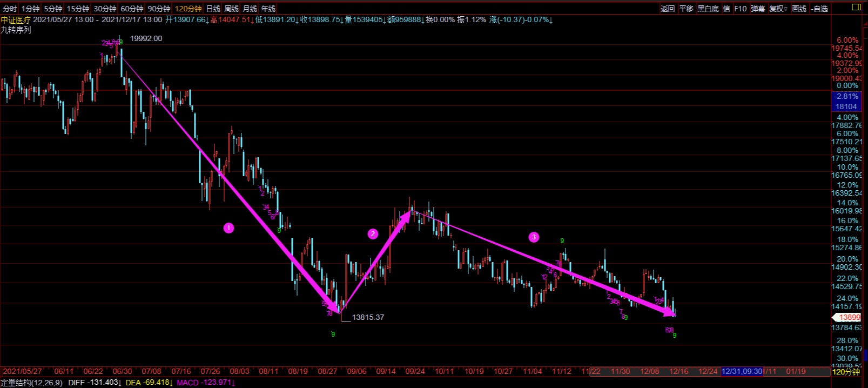This screenshot has height=388, width=868.
Task: Toggle the 弹幕 bullet comments
Action: [758, 9]
